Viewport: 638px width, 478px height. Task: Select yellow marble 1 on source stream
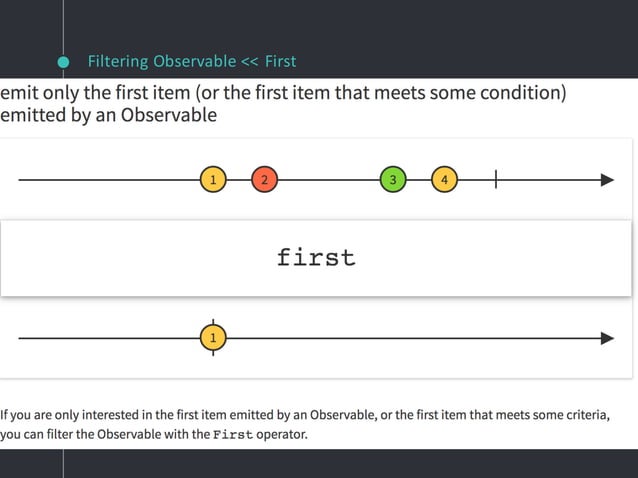[x=213, y=179]
